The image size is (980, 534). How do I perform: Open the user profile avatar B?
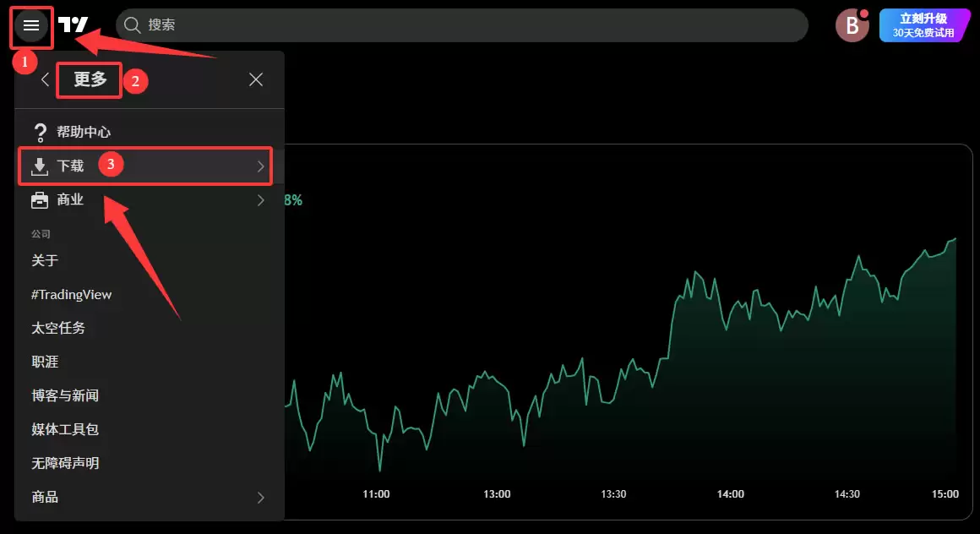[x=852, y=25]
